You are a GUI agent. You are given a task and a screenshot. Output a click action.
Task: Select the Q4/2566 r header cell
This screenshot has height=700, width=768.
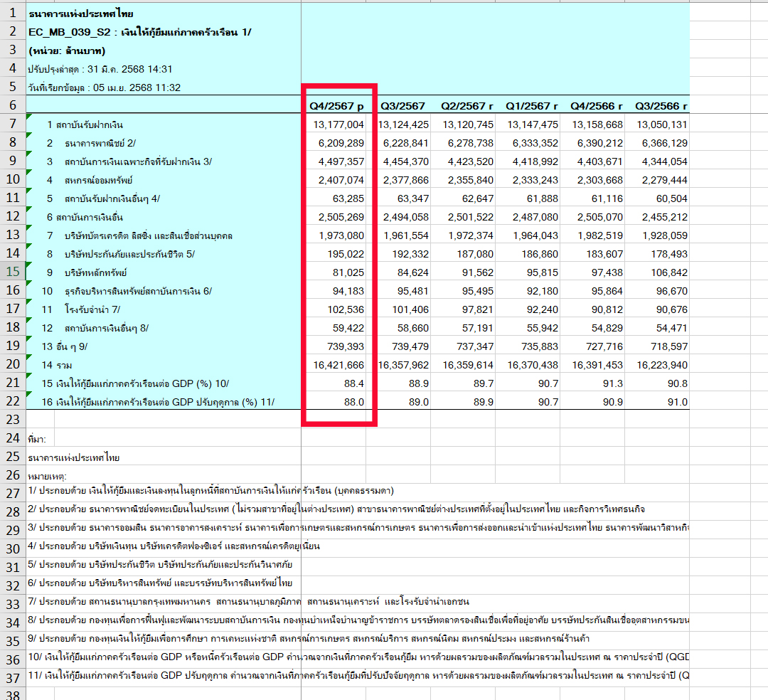click(x=596, y=106)
